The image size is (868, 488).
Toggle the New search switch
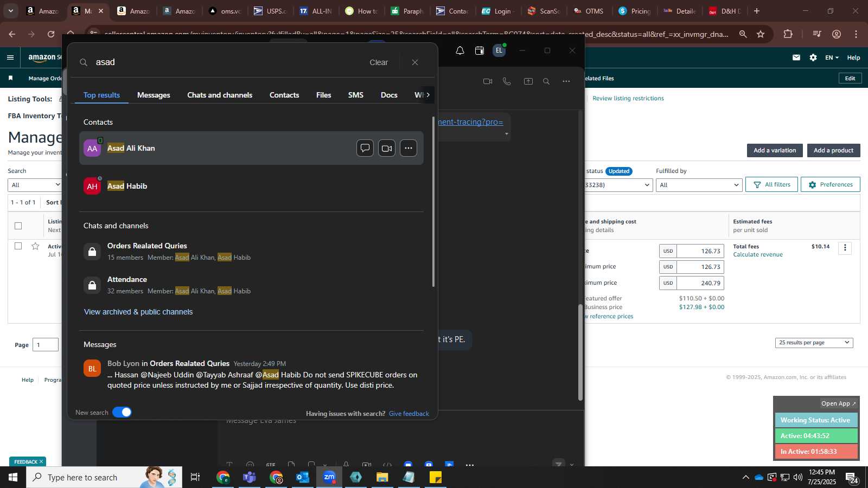pyautogui.click(x=122, y=412)
